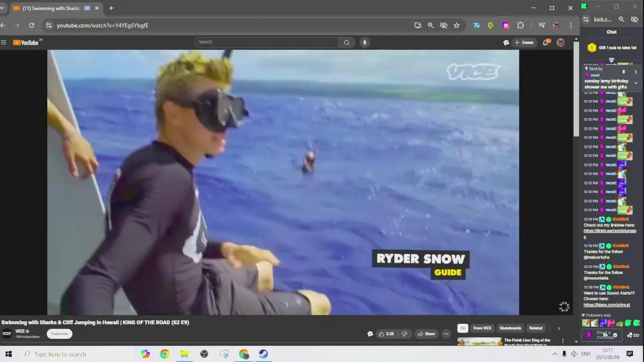Click the Send a message chat field
This screenshot has height=362, width=644.
(x=603, y=335)
